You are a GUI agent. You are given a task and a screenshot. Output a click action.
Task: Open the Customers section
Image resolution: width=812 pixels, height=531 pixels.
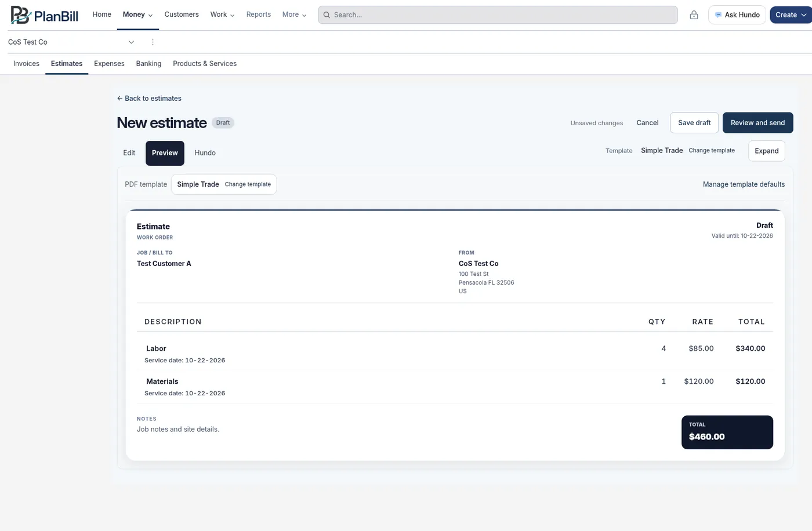pyautogui.click(x=182, y=14)
